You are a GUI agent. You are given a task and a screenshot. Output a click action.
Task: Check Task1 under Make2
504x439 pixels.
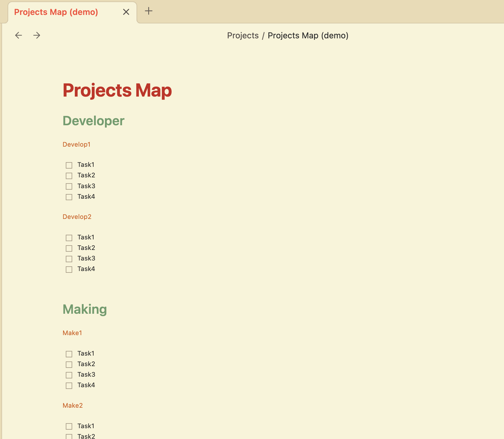(69, 426)
